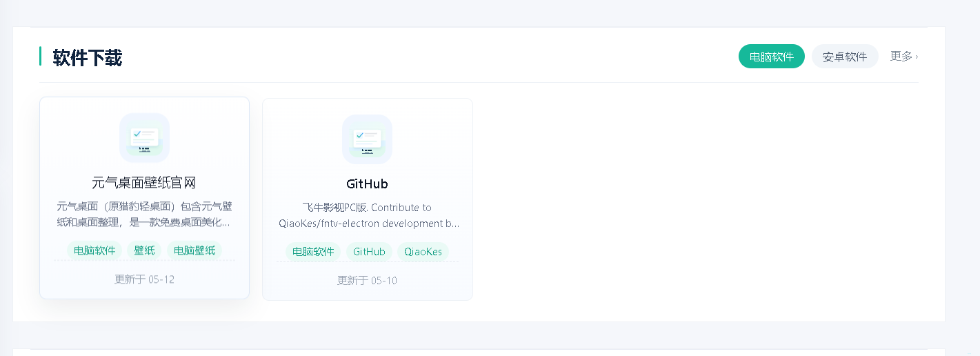The width and height of the screenshot is (980, 356).
Task: Click the 电脑壁纸 tag
Action: (x=194, y=250)
